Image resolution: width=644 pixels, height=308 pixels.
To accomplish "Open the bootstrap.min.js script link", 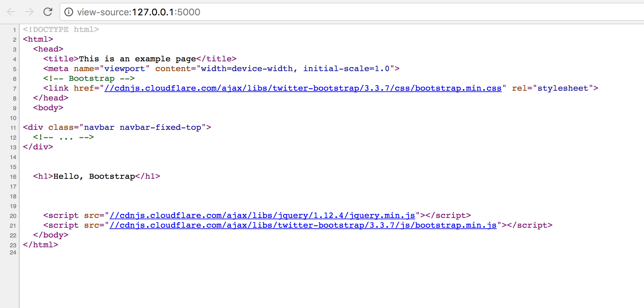I will (x=303, y=225).
